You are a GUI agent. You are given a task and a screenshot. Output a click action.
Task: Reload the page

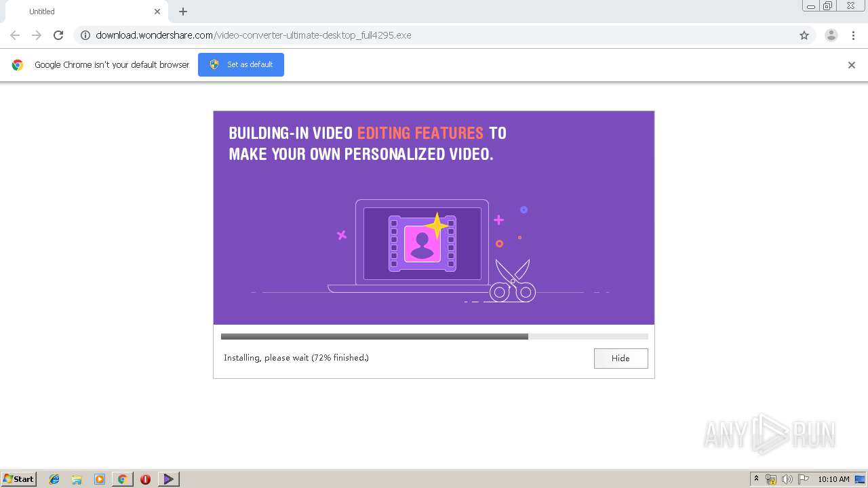[58, 35]
